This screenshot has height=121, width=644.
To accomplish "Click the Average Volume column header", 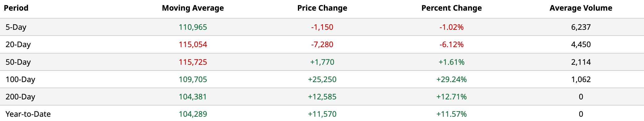I will tap(581, 8).
